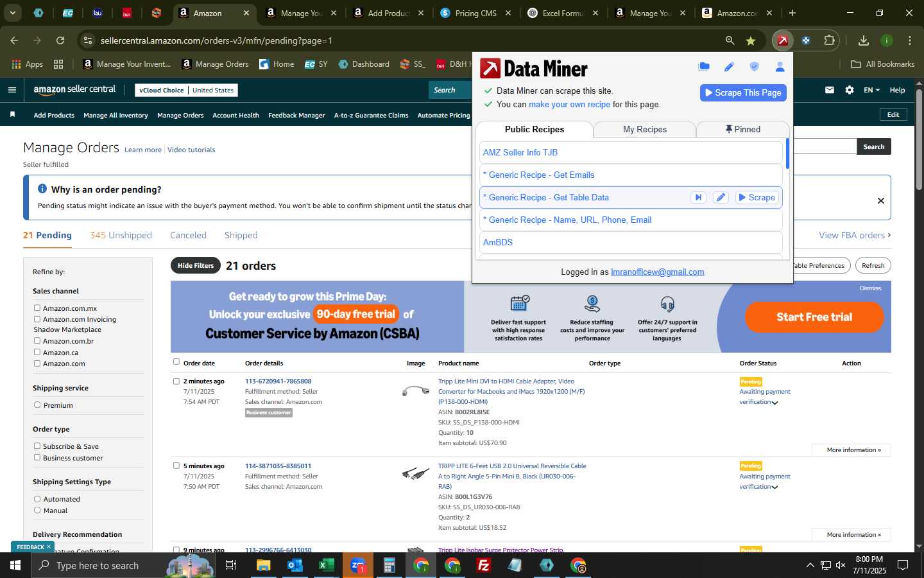Open the Chrome extensions puzzle icon
Image resolution: width=924 pixels, height=578 pixels.
829,40
